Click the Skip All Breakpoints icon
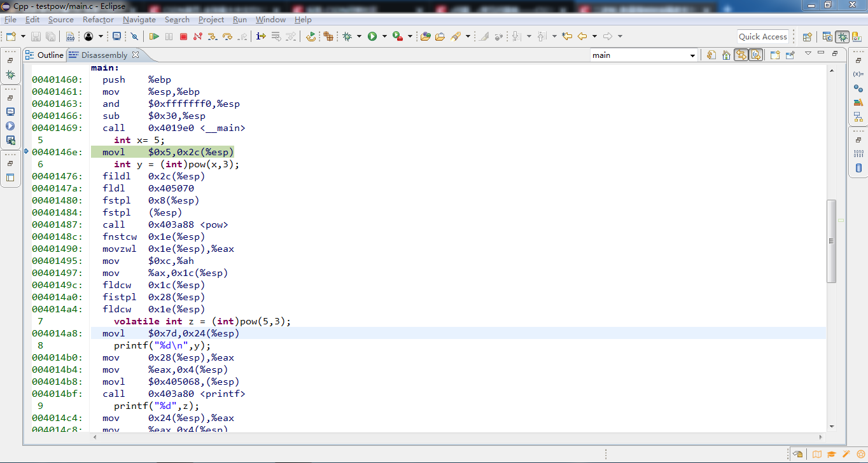Viewport: 868px width, 463px height. point(134,37)
